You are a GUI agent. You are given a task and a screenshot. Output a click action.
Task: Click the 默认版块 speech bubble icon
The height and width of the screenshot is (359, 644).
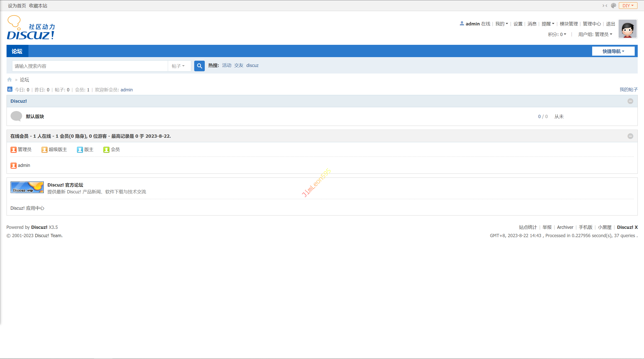click(16, 116)
